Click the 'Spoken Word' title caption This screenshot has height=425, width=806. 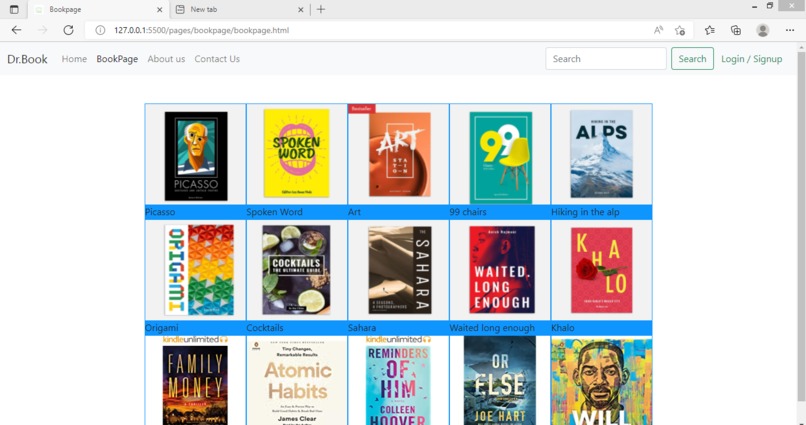tap(274, 212)
